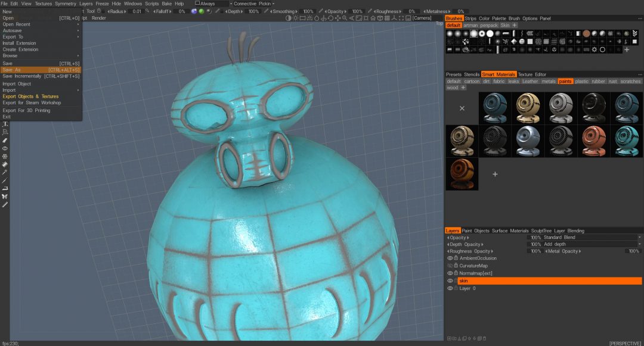The width and height of the screenshot is (644, 346).
Task: Open the Add depth dropdown
Action: tap(592, 244)
